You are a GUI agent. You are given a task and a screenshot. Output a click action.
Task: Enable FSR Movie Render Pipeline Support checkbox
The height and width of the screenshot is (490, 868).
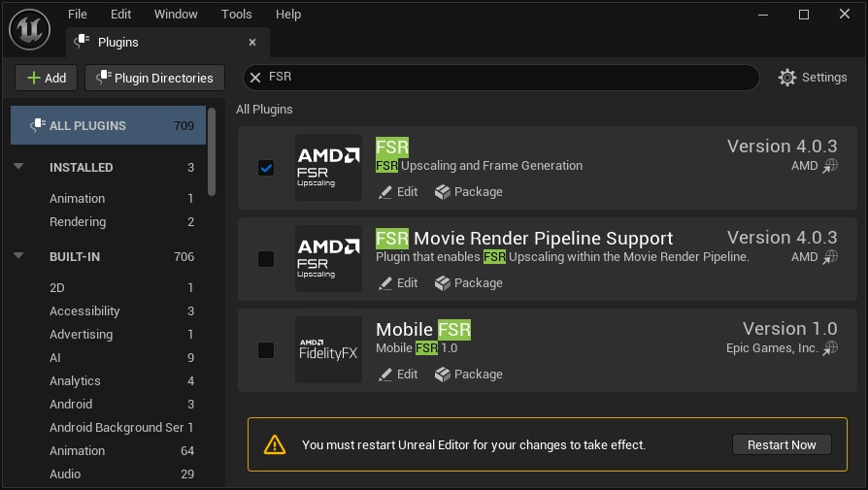[266, 259]
